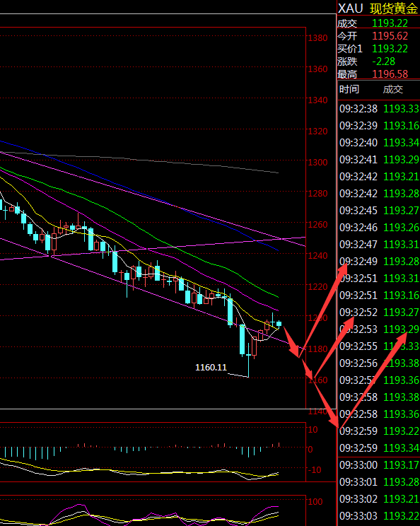This screenshot has width=420, height=526.
Task: Click the 最高 high price 1196.58
Action: (x=390, y=74)
